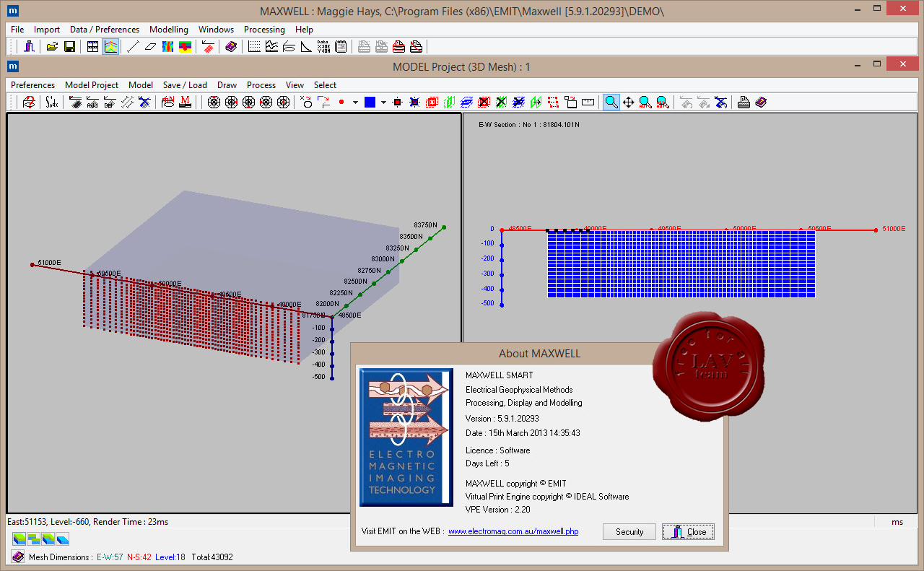The image size is (924, 571).
Task: Click the red dashed selection rectangle icon
Action: (553, 103)
